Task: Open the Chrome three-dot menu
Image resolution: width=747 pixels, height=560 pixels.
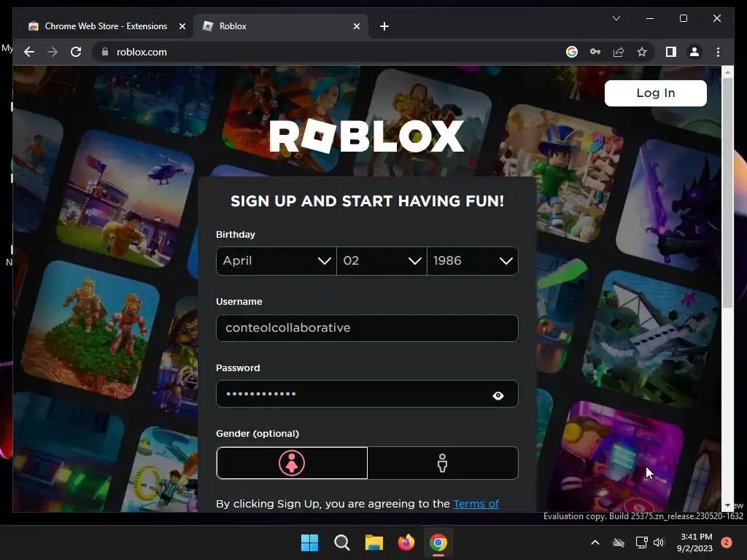Action: [718, 52]
